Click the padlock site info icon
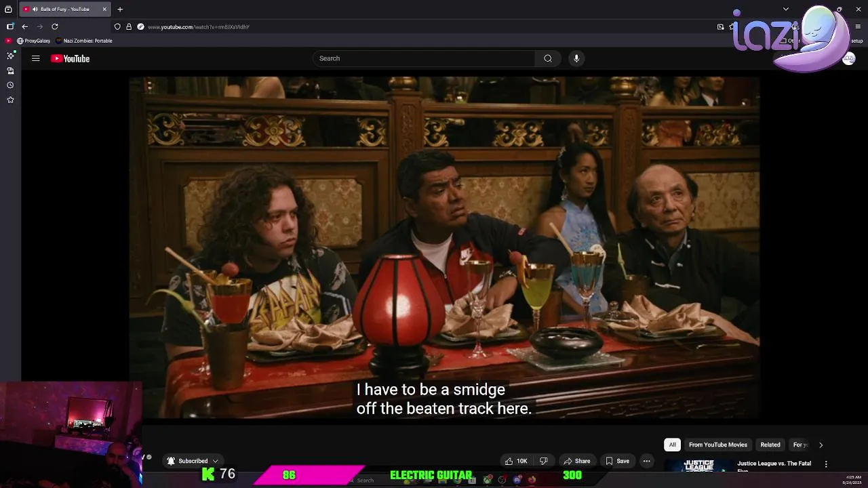The height and width of the screenshot is (488, 868). 129,26
